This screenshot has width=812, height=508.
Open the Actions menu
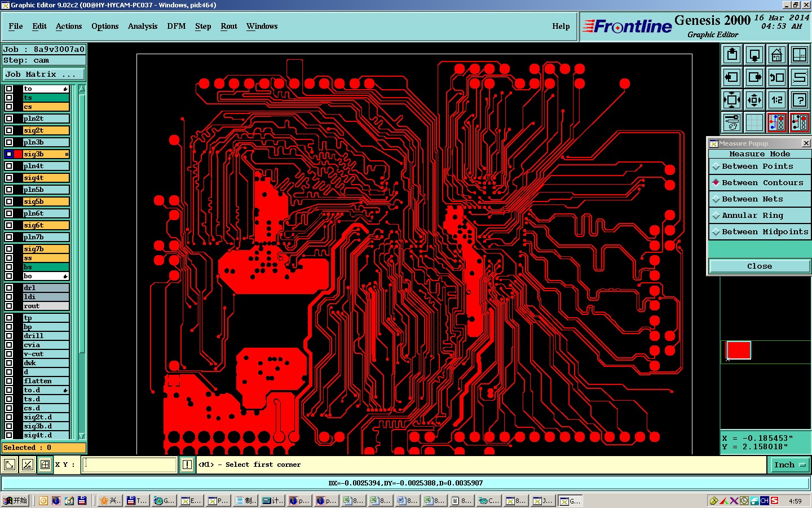[x=69, y=27]
